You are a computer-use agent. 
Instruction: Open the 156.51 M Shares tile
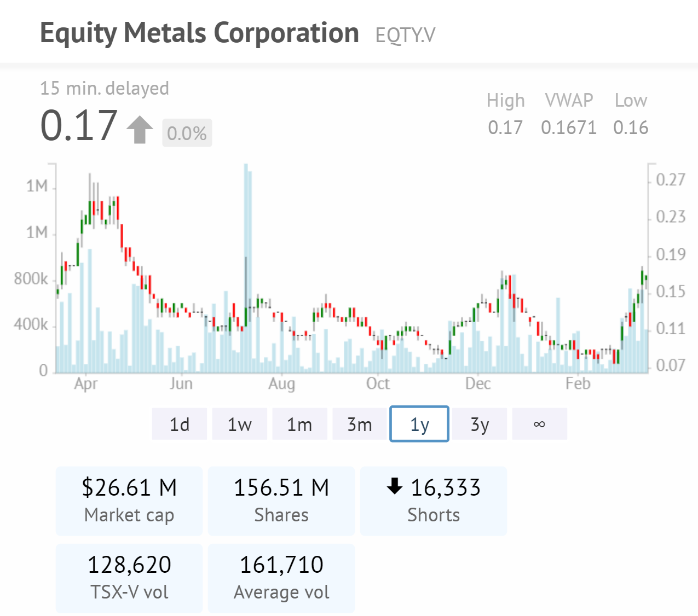coord(281,501)
